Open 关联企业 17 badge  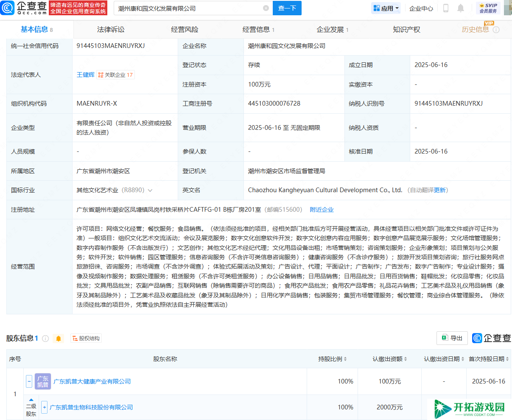point(115,75)
